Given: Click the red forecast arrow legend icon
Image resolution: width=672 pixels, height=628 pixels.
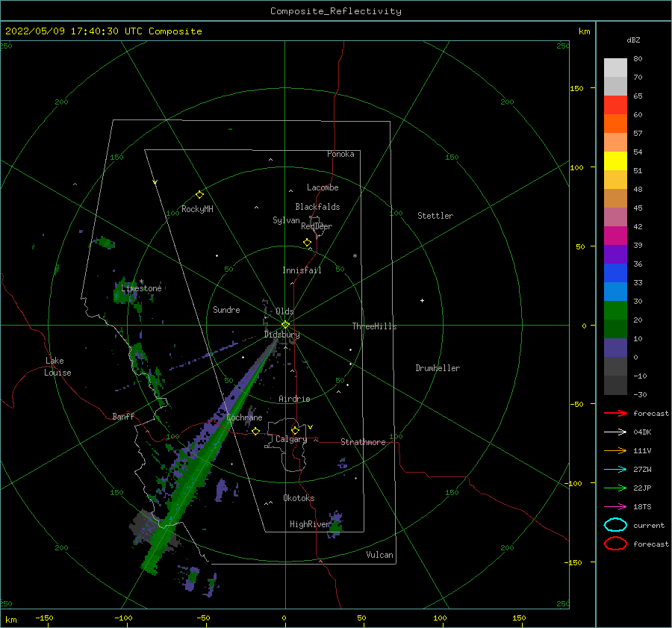Looking at the screenshot, I should click(x=615, y=413).
